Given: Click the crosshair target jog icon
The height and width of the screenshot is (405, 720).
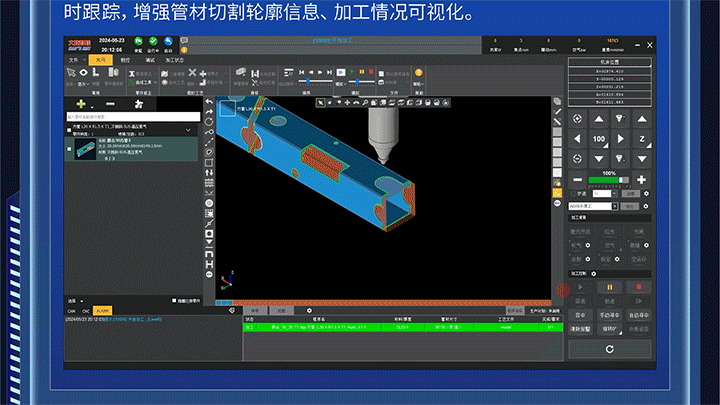Looking at the screenshot, I should coord(577,119).
